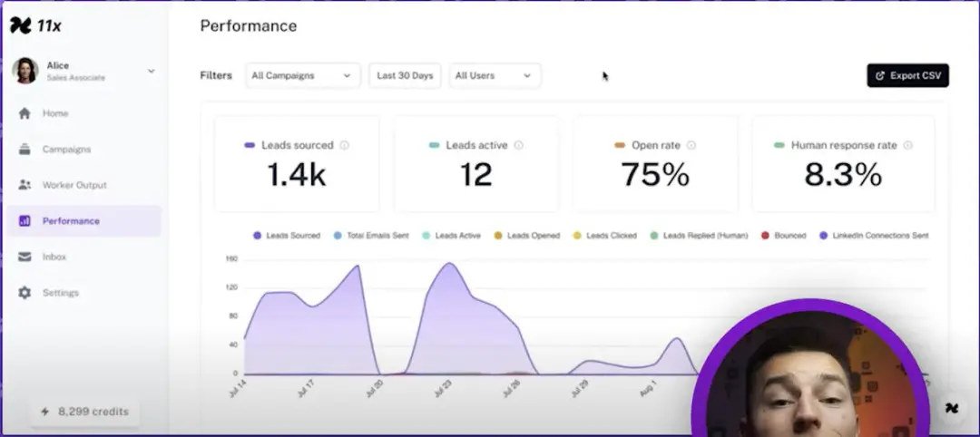Image resolution: width=980 pixels, height=437 pixels.
Task: Click the Leads active value 12
Action: [476, 175]
